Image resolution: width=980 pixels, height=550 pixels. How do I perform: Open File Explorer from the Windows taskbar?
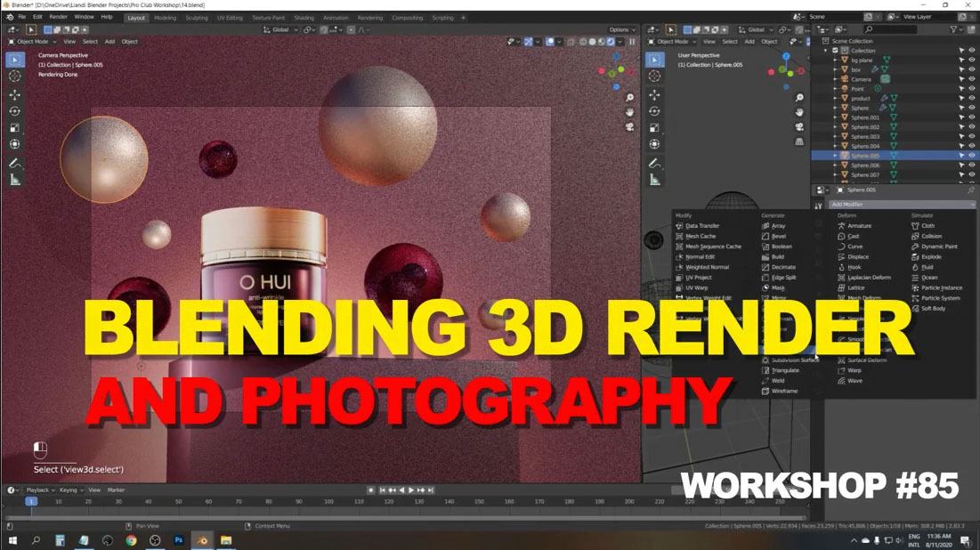[x=226, y=540]
